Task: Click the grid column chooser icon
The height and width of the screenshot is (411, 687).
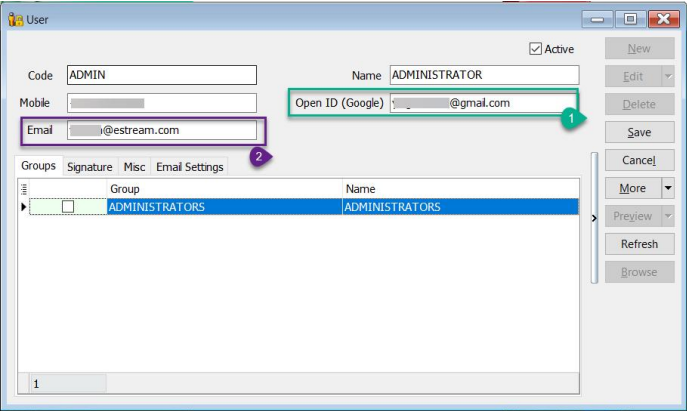Action: tap(24, 188)
